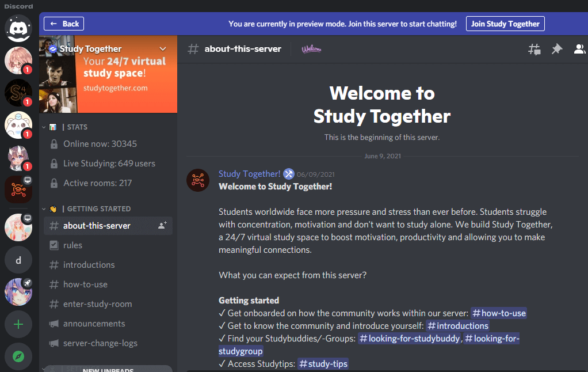
Task: Open Explore Public Servers compass icon
Action: point(18,356)
